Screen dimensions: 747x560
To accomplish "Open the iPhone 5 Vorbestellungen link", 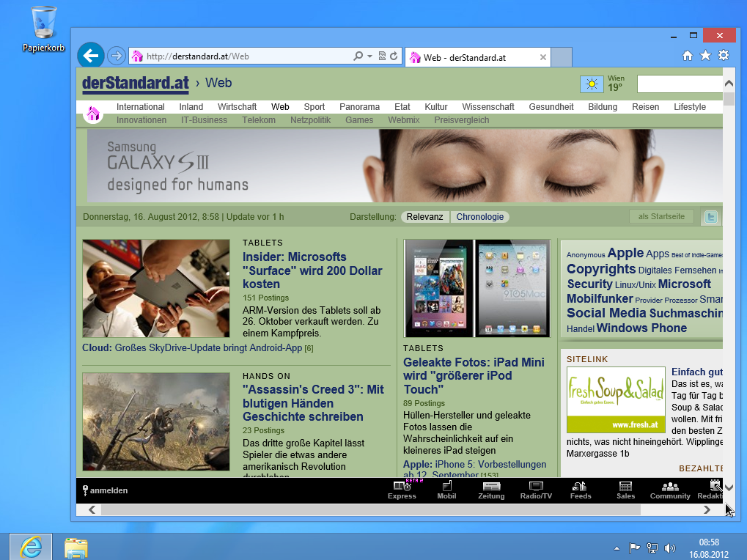I will tap(474, 469).
